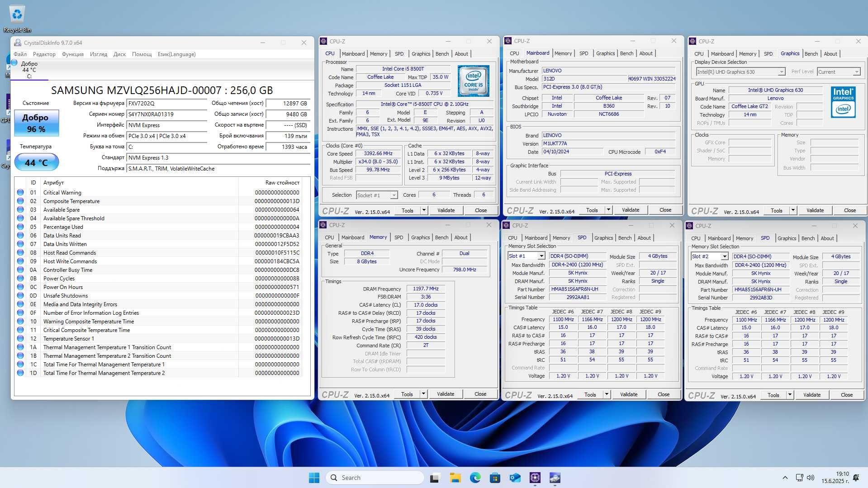The height and width of the screenshot is (488, 868).
Task: Click the blue status icon for Power On Hours
Action: point(20,287)
